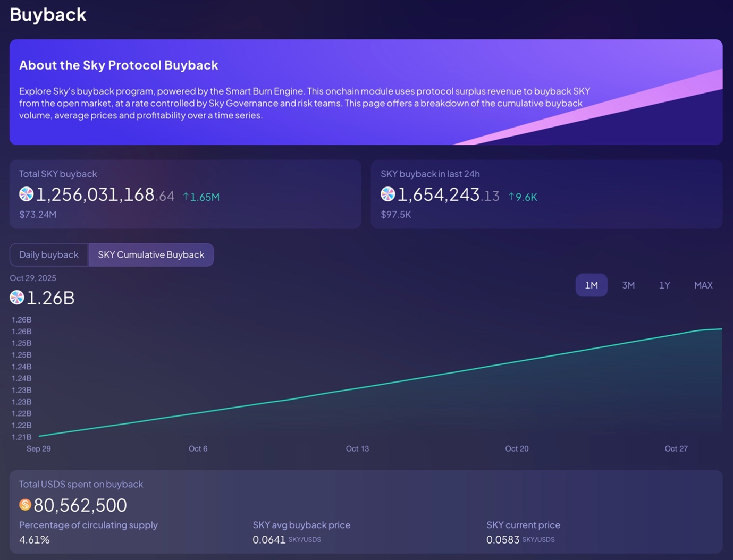Image resolution: width=733 pixels, height=560 pixels.
Task: Click the SKY current price value 0.0583
Action: (x=503, y=540)
